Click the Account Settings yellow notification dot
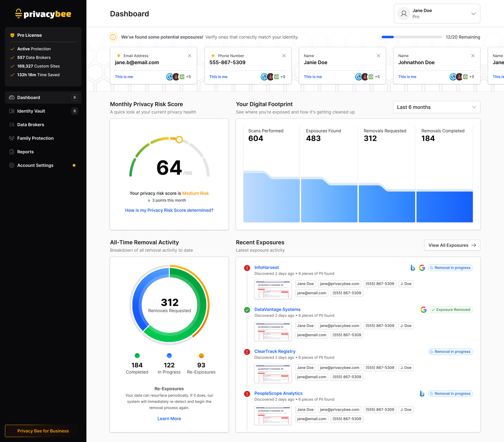The image size is (504, 442). 74,165
